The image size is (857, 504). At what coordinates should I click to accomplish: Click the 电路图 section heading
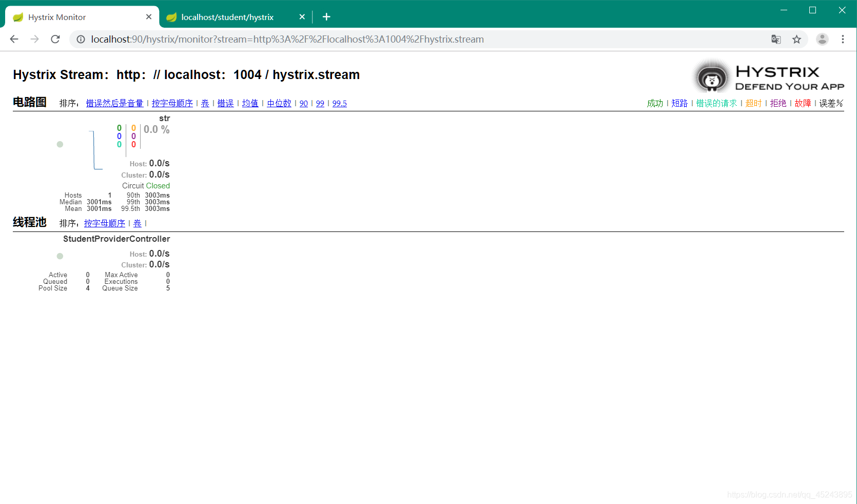click(30, 102)
